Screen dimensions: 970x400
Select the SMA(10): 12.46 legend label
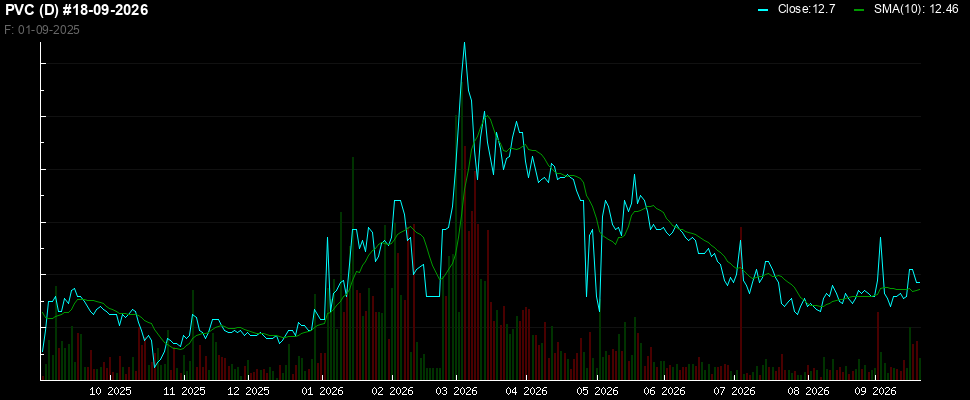click(917, 10)
